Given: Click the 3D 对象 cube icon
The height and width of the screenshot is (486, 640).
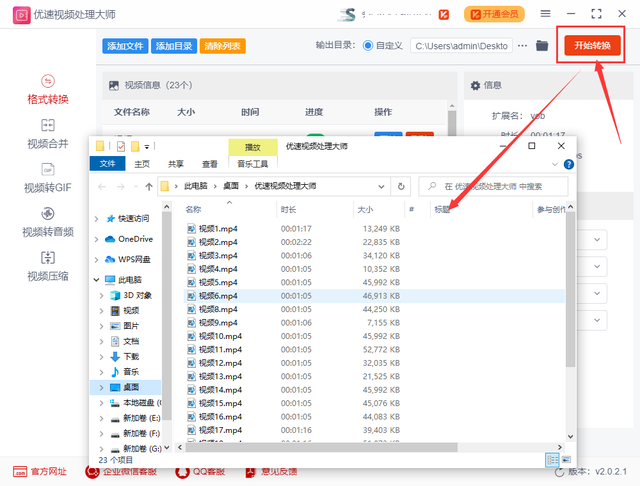Looking at the screenshot, I should click(116, 295).
